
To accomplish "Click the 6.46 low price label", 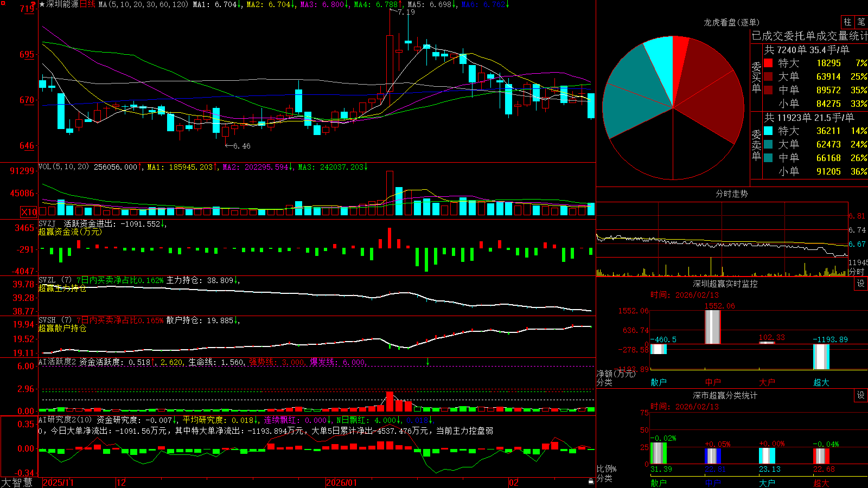I will 242,146.
